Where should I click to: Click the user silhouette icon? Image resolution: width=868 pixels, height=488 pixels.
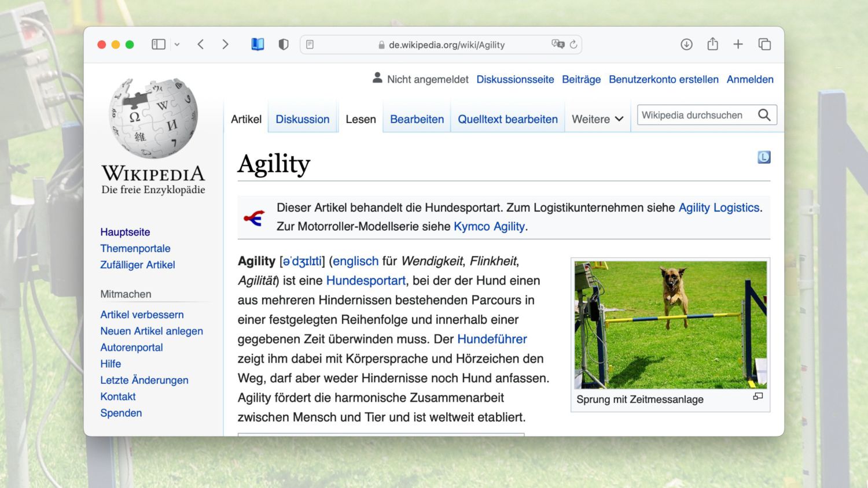point(377,77)
